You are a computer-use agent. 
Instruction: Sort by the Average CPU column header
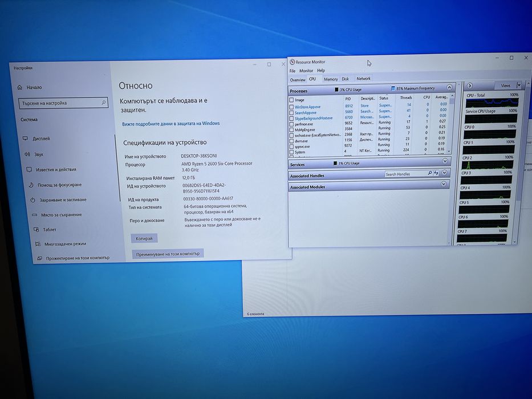coord(441,97)
